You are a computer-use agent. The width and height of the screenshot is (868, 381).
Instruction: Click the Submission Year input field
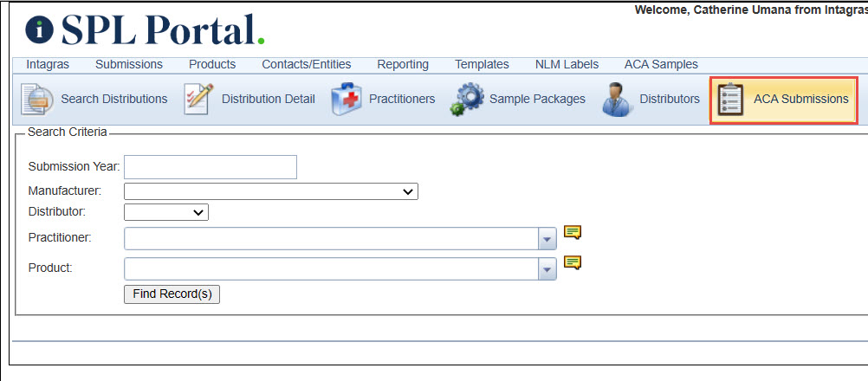[211, 167]
